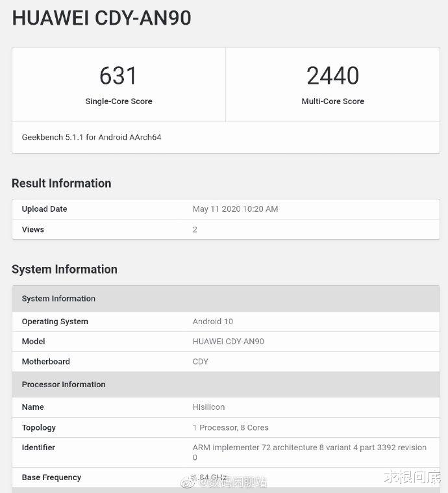Select the Multi-Core Score label
This screenshot has height=493, width=448.
332,101
